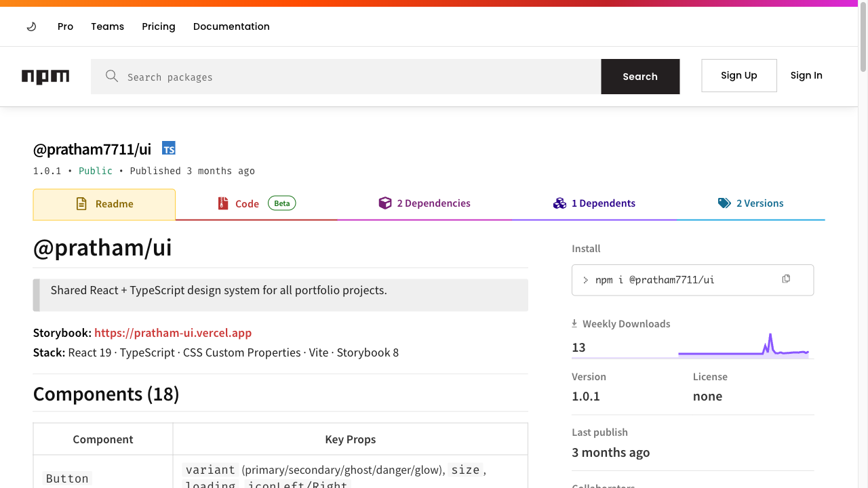Click the Sign In link
Viewport: 868px width, 488px height.
coord(806,75)
